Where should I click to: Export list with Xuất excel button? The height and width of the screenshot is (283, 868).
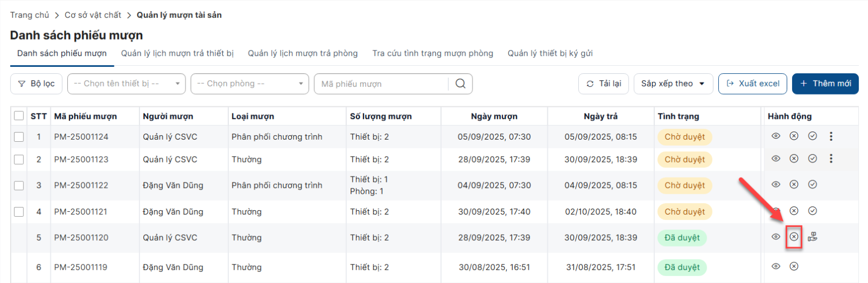coord(752,84)
